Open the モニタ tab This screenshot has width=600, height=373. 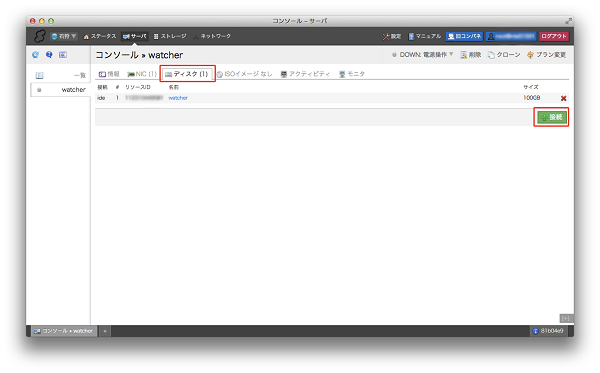coord(352,74)
